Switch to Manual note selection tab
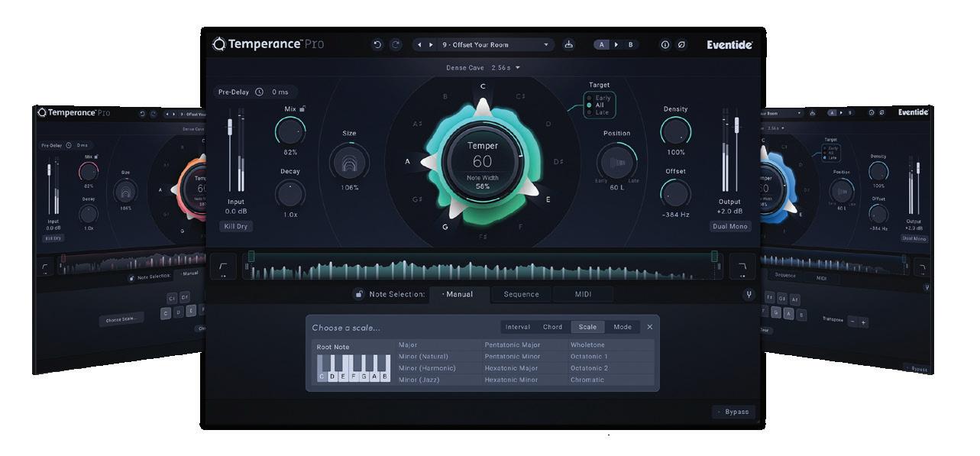 click(459, 295)
